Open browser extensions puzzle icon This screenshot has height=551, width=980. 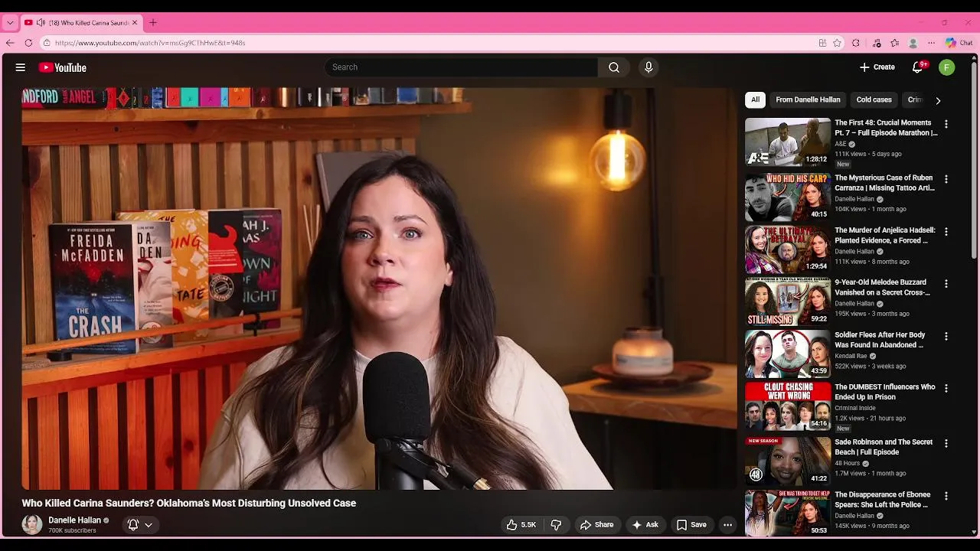tap(856, 43)
